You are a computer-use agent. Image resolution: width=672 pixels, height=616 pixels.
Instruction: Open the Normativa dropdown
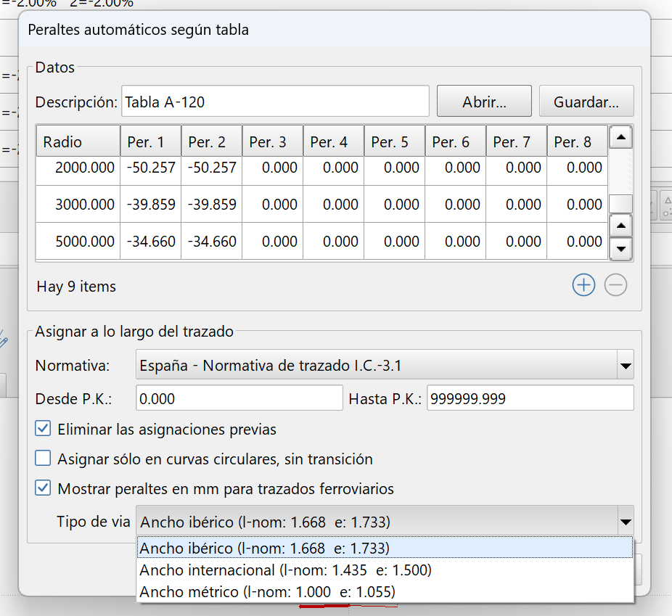385,365
